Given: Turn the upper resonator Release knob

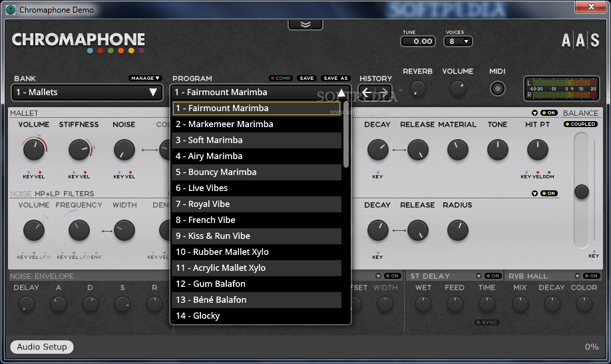Looking at the screenshot, I should (418, 150).
